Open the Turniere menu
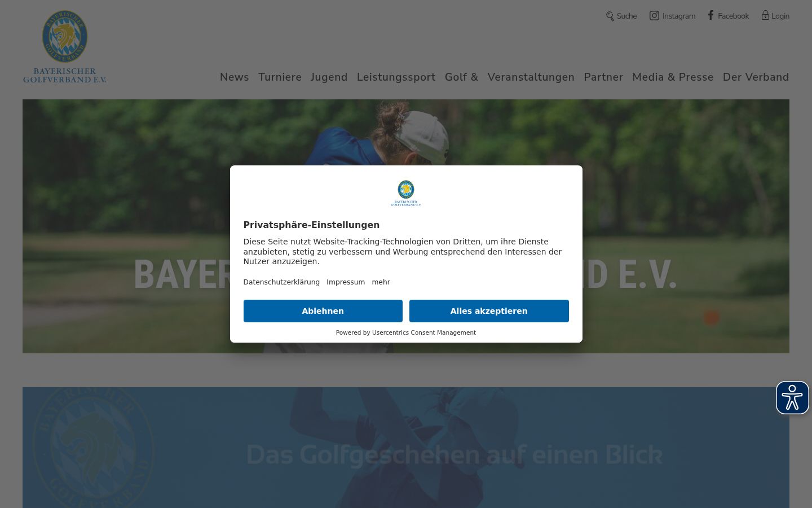 click(280, 77)
